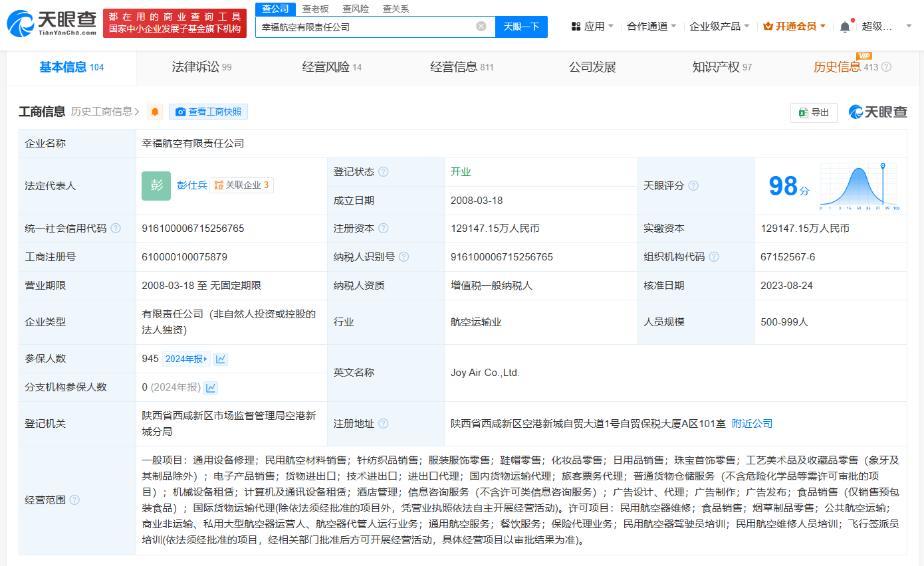
Task: Clear search box with X icon
Action: click(x=481, y=27)
